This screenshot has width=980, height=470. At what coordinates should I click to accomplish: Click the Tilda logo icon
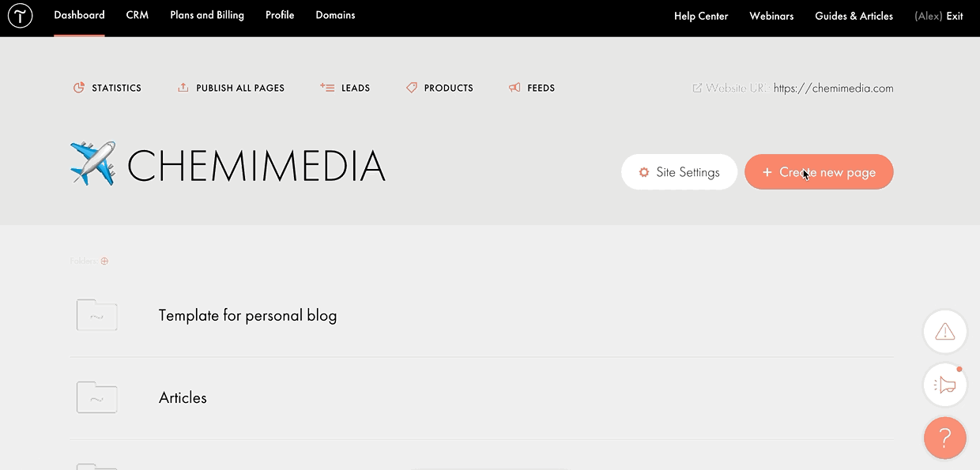tap(20, 16)
